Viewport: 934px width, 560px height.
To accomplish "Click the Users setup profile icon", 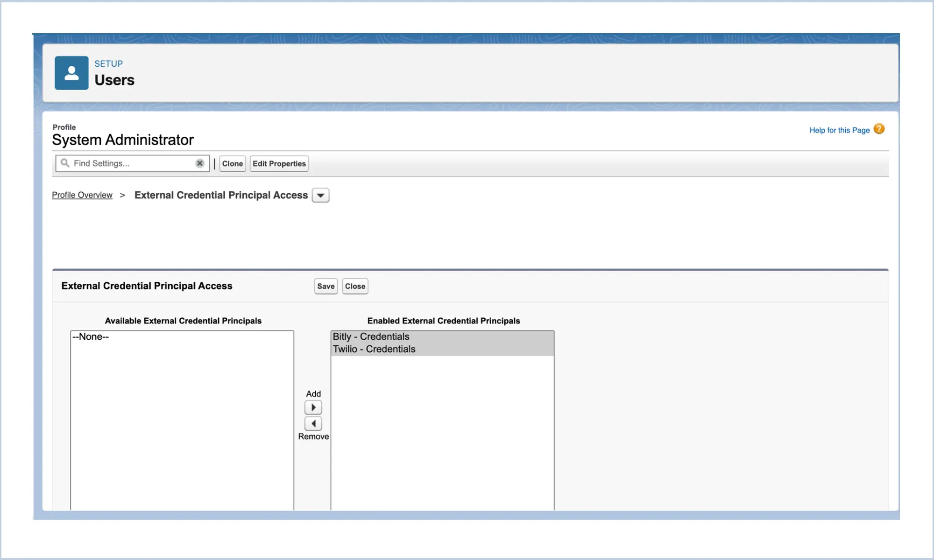I will [x=71, y=73].
